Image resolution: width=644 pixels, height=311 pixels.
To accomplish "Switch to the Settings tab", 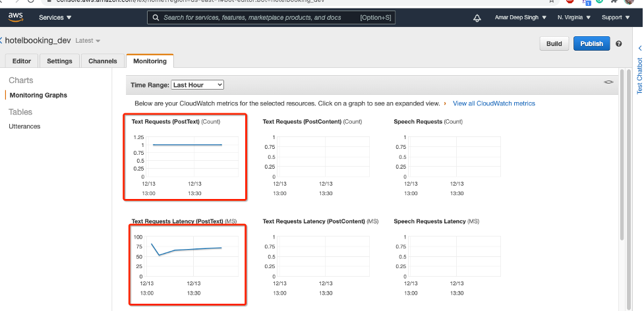I will [59, 61].
